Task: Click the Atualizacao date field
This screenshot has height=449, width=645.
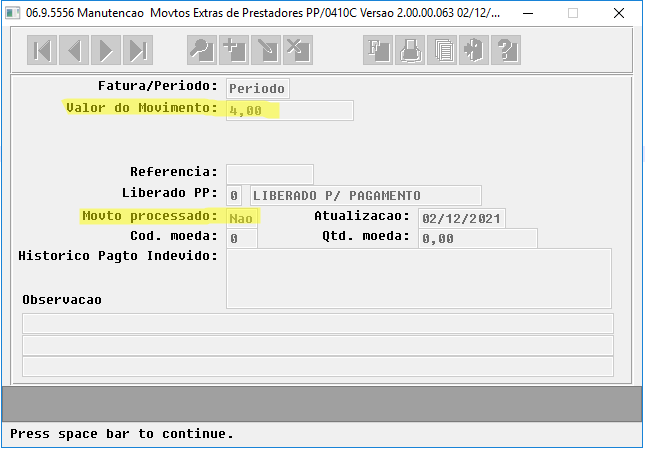Action: (462, 218)
